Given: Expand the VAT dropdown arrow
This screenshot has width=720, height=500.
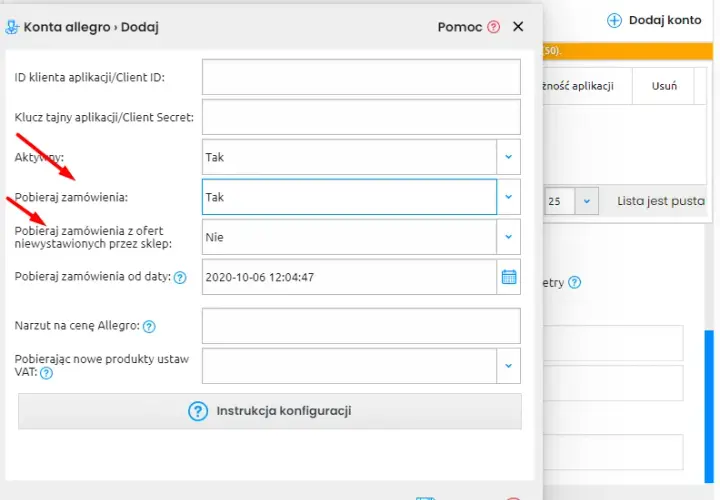Looking at the screenshot, I should [508, 366].
